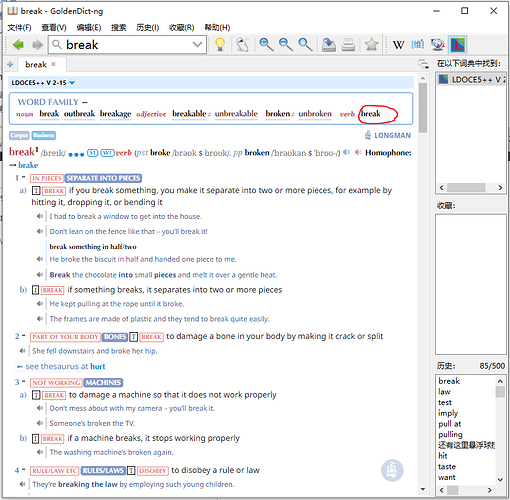Open the 文件(F) menu

tap(19, 27)
